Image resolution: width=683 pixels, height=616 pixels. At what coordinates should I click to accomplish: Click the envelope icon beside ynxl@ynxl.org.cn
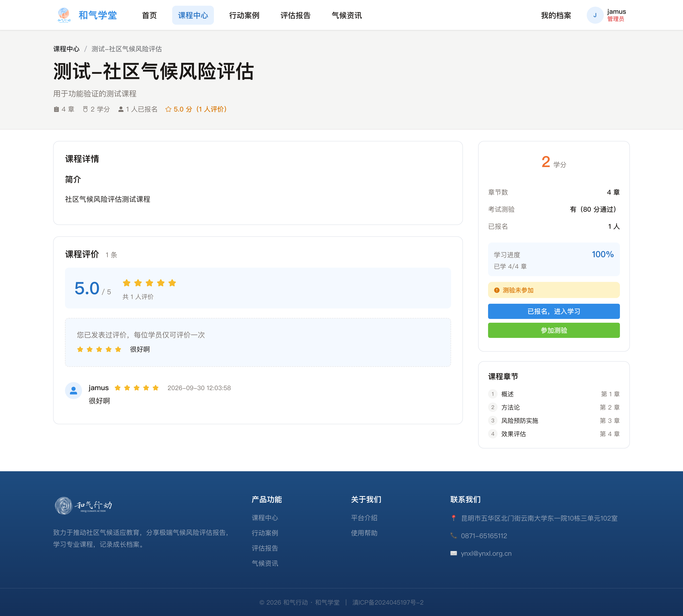tap(454, 553)
